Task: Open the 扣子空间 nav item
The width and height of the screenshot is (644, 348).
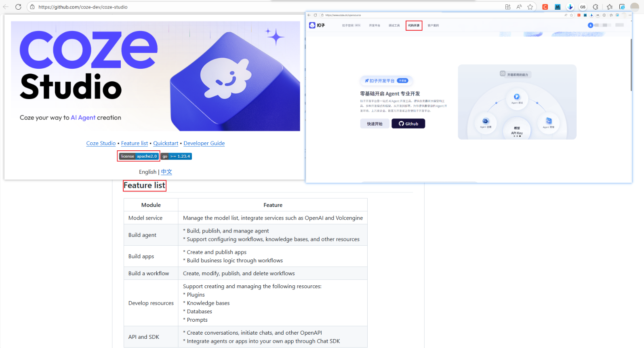Action: (x=351, y=25)
